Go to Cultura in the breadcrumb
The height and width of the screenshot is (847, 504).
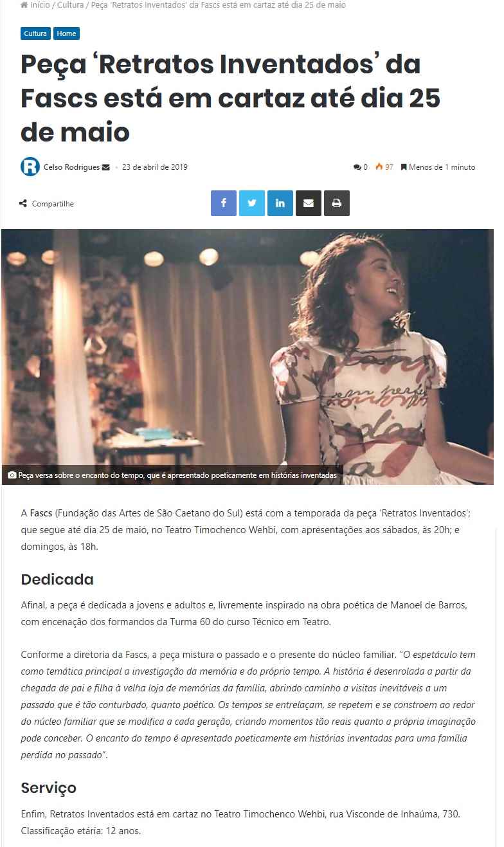pos(70,5)
